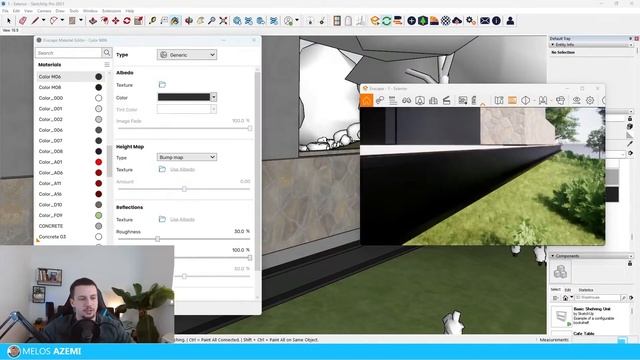Viewport: 640px width, 360px height.
Task: Open the Height Map Type Bump map dropdown
Action: [187, 157]
